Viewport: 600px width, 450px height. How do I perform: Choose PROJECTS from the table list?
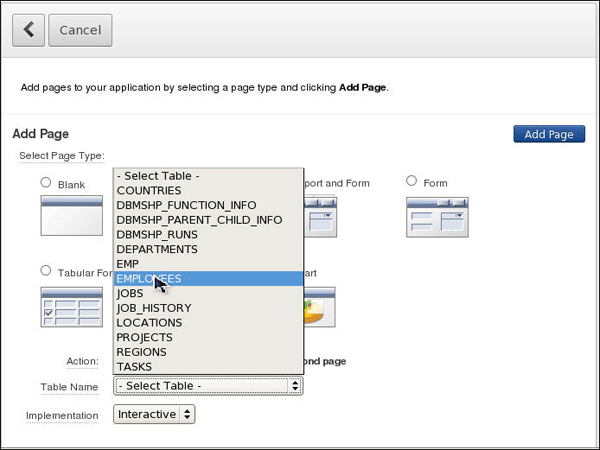(209, 337)
